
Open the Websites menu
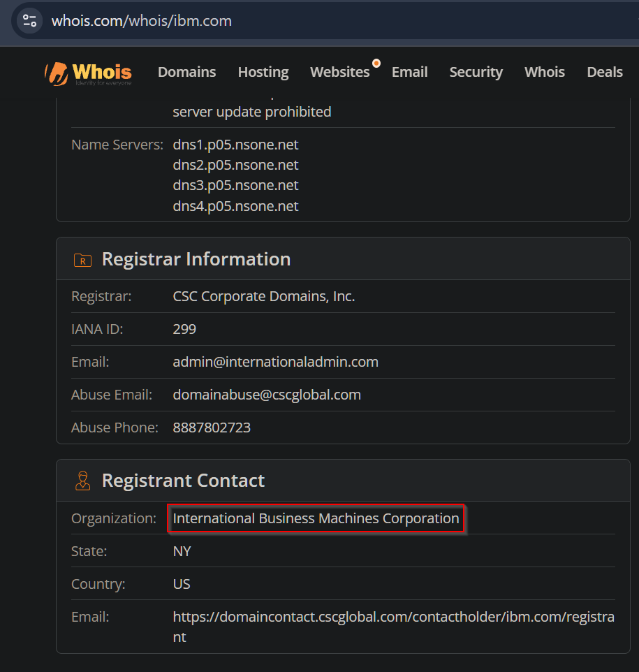(340, 72)
